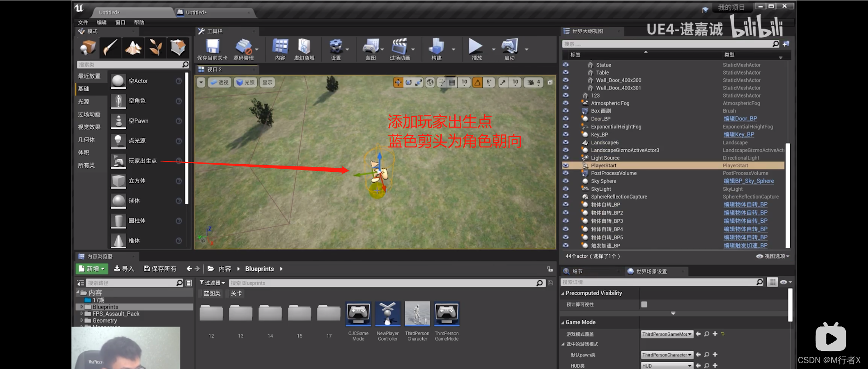Image resolution: width=868 pixels, height=369 pixels.
Task: Click 导入 import button
Action: pos(124,269)
